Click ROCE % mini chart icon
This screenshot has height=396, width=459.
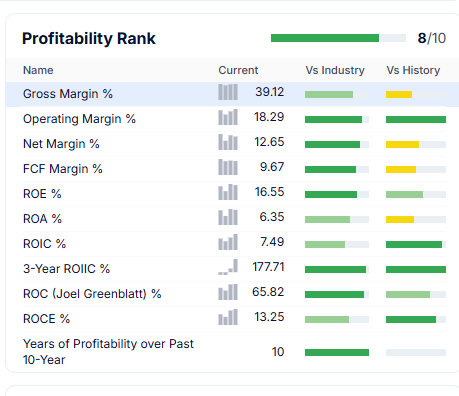(x=228, y=317)
